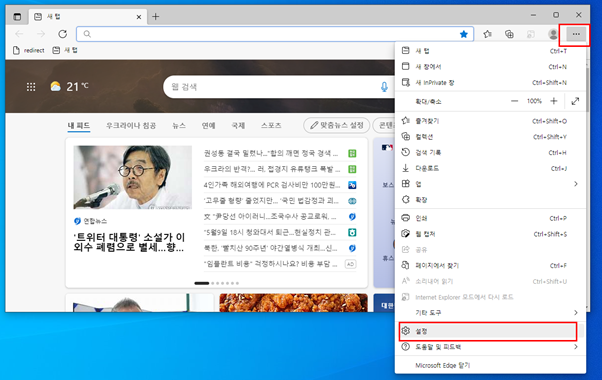The height and width of the screenshot is (380, 602).
Task: Select 새 창에서 menu entry
Action: 490,66
